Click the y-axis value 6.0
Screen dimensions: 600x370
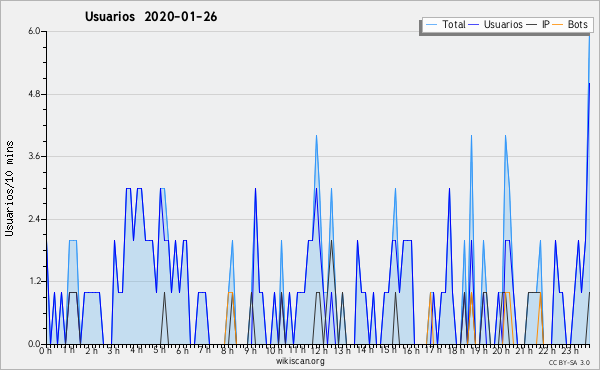tap(34, 31)
